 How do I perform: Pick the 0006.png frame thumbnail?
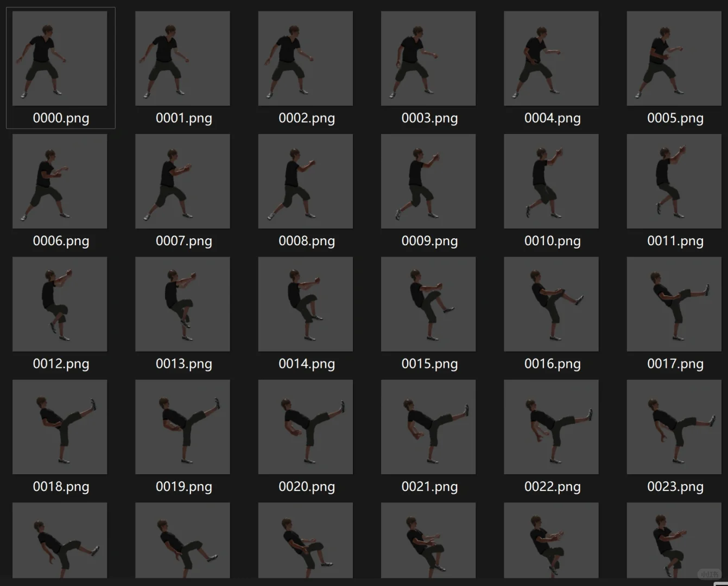[x=60, y=181]
